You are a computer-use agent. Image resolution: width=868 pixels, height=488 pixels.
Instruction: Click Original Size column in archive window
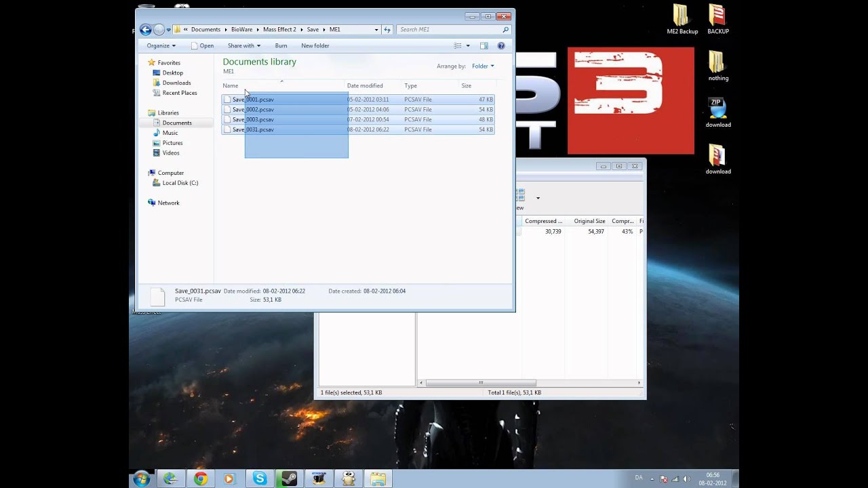587,221
